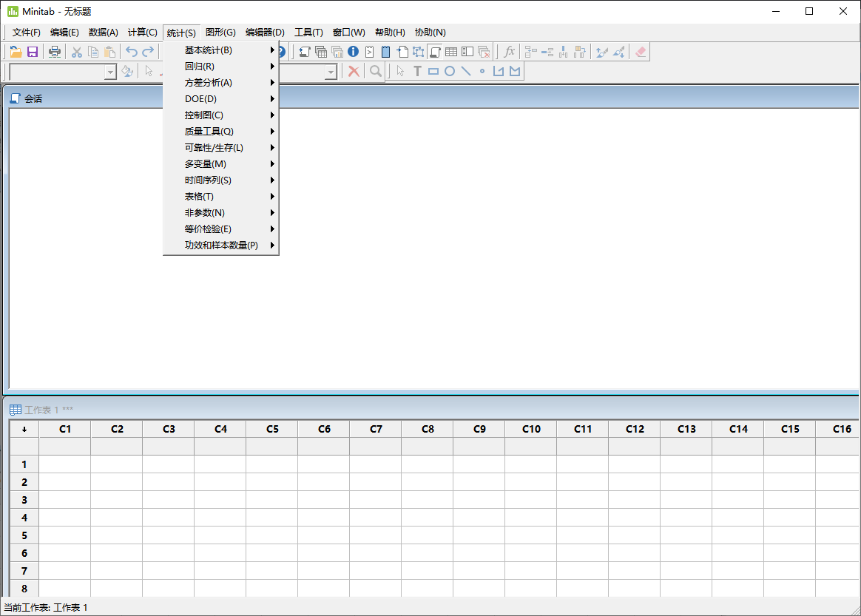
Task: Open the left toolbar combo box dropdown arrow
Action: pyautogui.click(x=110, y=72)
